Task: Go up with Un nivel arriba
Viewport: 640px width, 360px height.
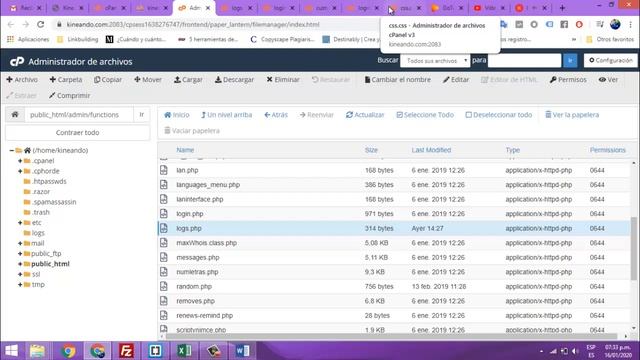Action: click(227, 115)
